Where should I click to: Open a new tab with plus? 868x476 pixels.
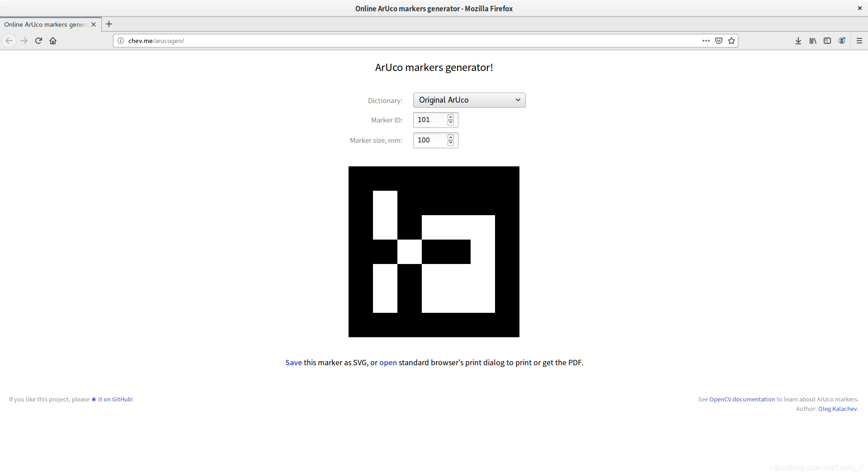[x=109, y=24]
